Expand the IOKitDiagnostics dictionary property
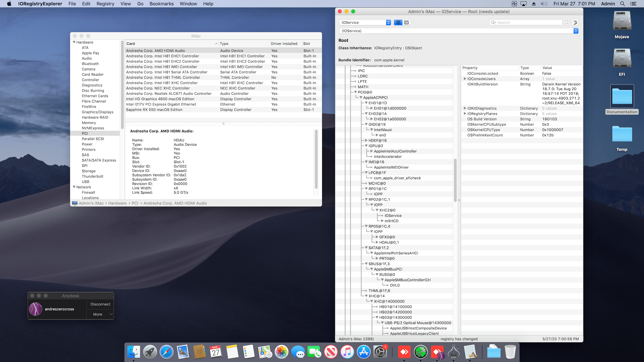Screen dimensions: 644x362 (465, 108)
